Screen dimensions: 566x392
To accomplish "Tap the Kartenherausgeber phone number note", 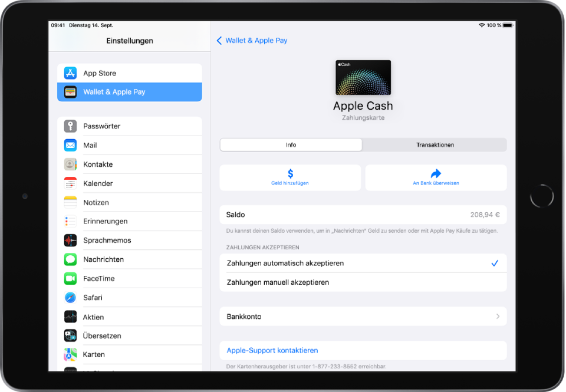I will click(306, 367).
